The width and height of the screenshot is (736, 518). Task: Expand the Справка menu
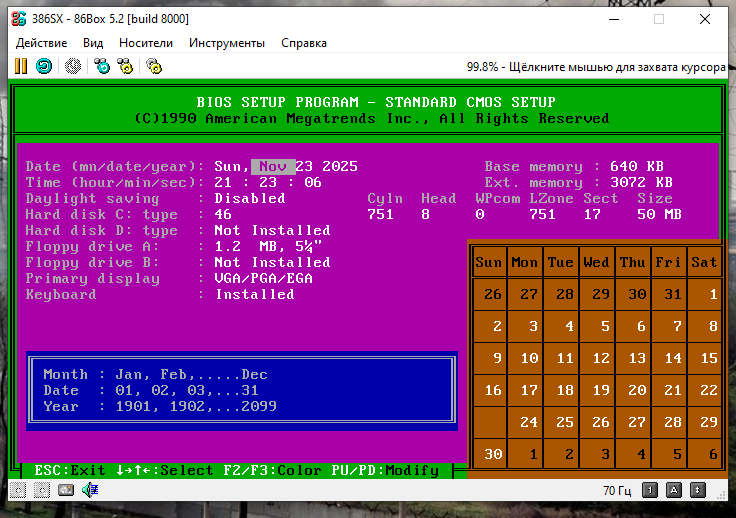tap(304, 43)
